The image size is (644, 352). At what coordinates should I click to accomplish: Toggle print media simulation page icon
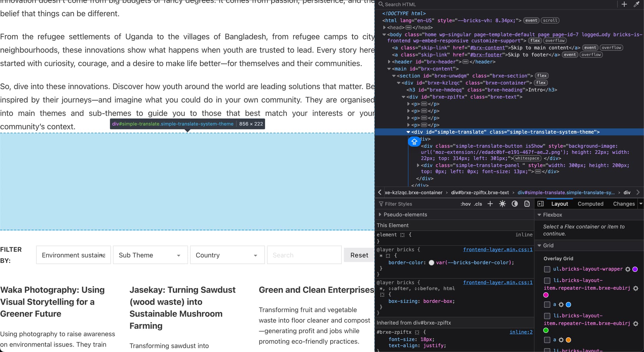[x=527, y=204]
